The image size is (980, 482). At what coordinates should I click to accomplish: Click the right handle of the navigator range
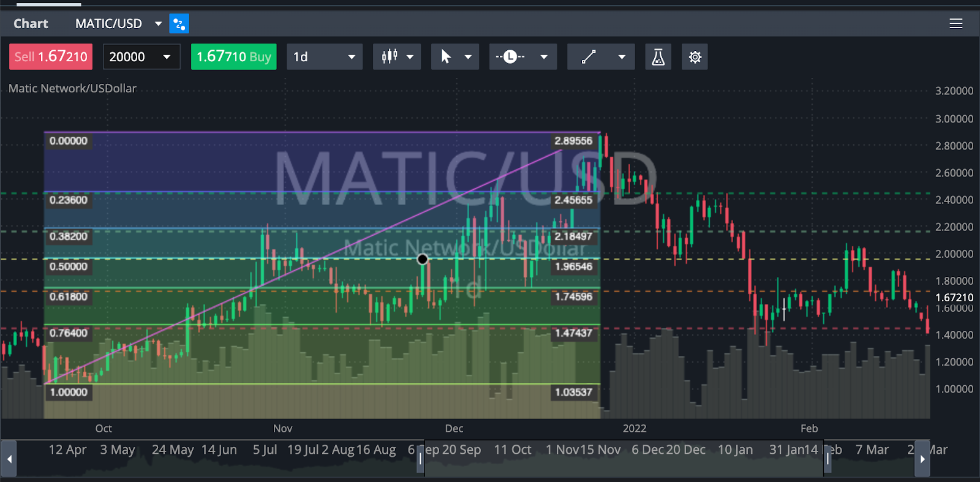pyautogui.click(x=827, y=459)
